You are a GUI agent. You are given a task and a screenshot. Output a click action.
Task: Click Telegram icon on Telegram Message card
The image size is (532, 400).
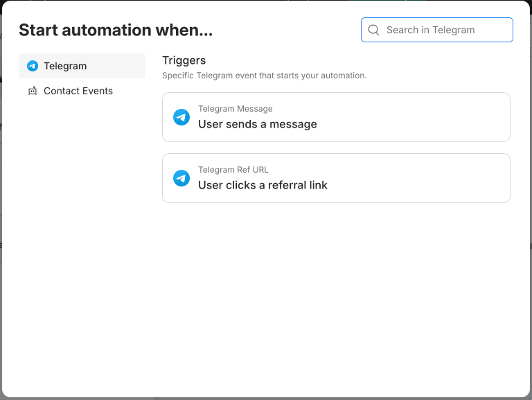[181, 117]
